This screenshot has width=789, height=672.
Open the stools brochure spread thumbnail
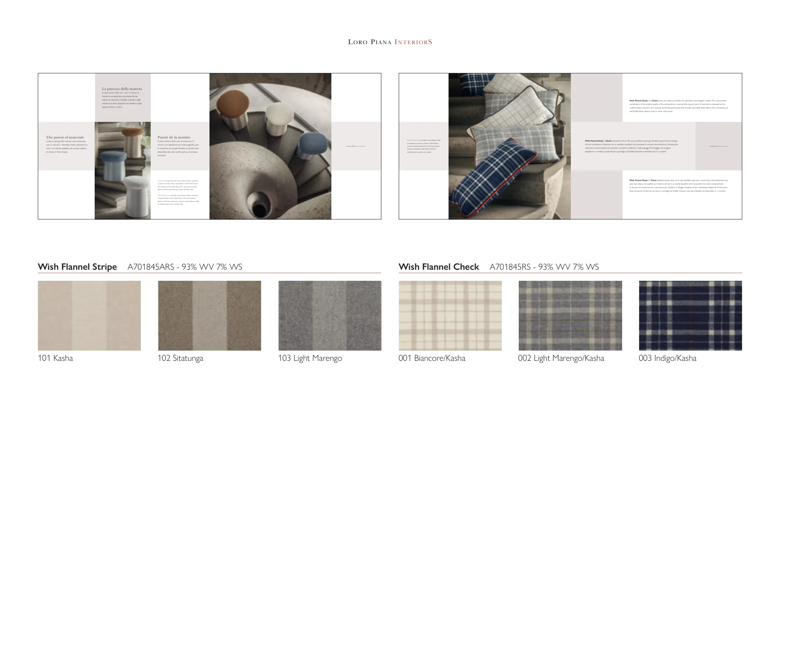click(x=209, y=146)
